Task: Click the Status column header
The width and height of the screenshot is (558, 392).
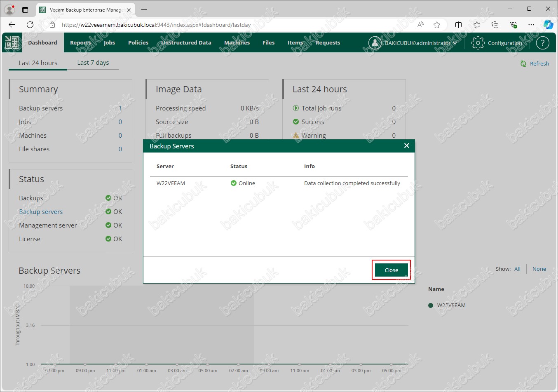Action: coord(239,166)
